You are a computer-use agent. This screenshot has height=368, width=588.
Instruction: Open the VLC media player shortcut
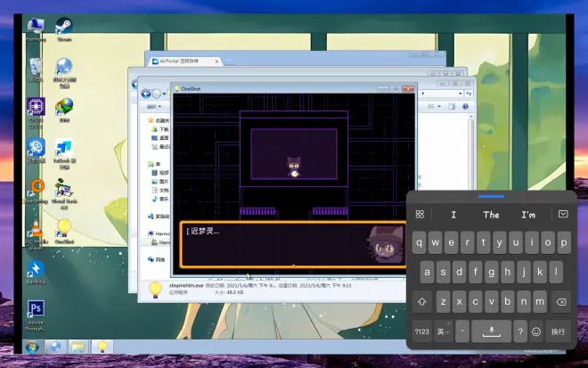point(36,235)
